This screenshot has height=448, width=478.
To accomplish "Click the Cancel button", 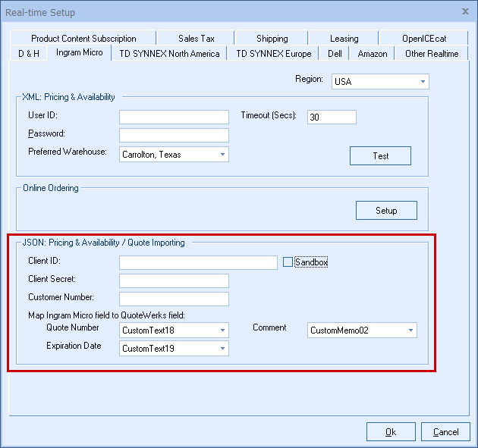I will coord(445,431).
